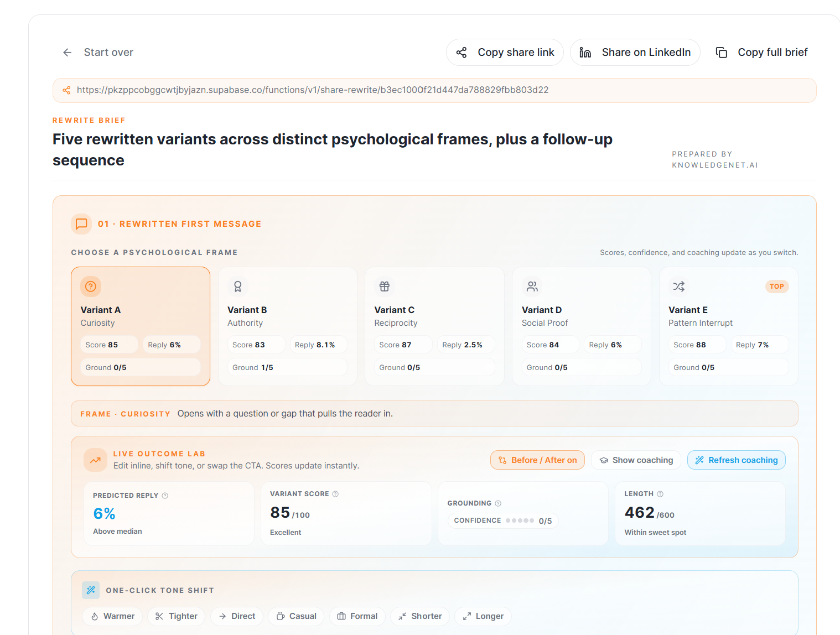Pick the Variant C Reciprocity frame

(x=434, y=326)
